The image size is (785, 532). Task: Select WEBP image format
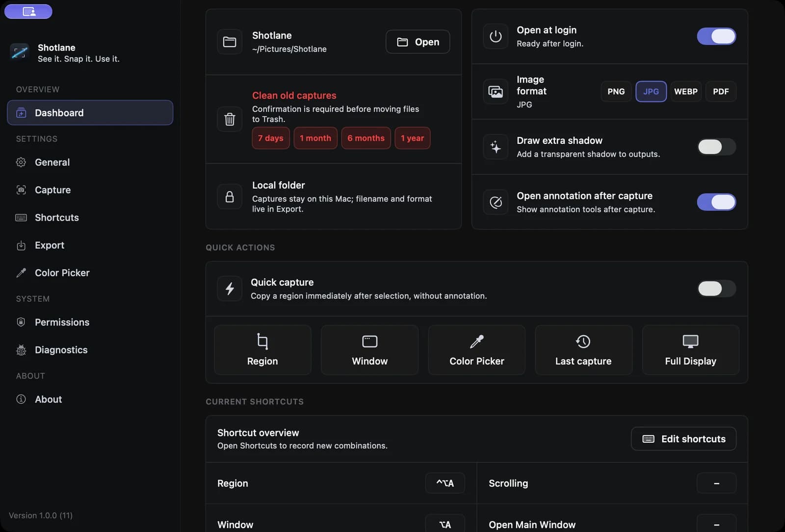(686, 91)
